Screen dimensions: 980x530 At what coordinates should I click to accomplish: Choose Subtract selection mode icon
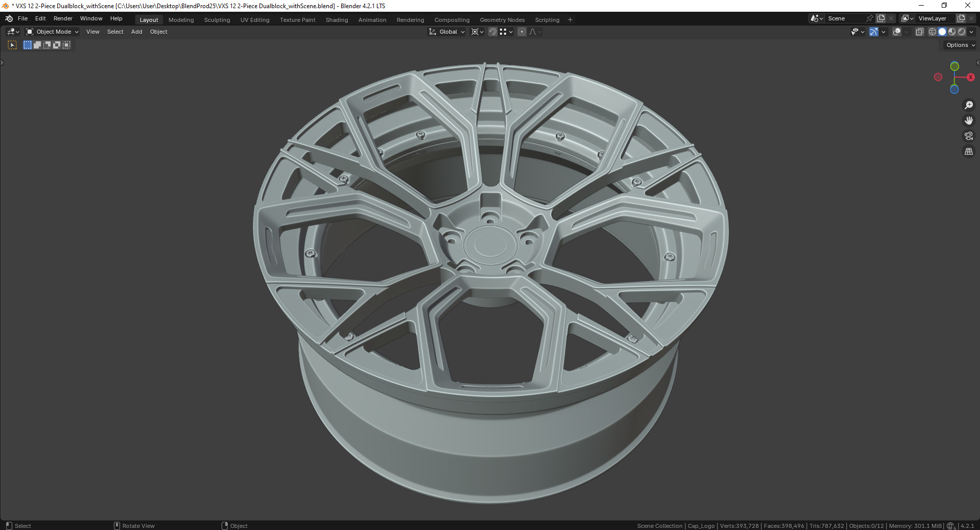(x=47, y=45)
